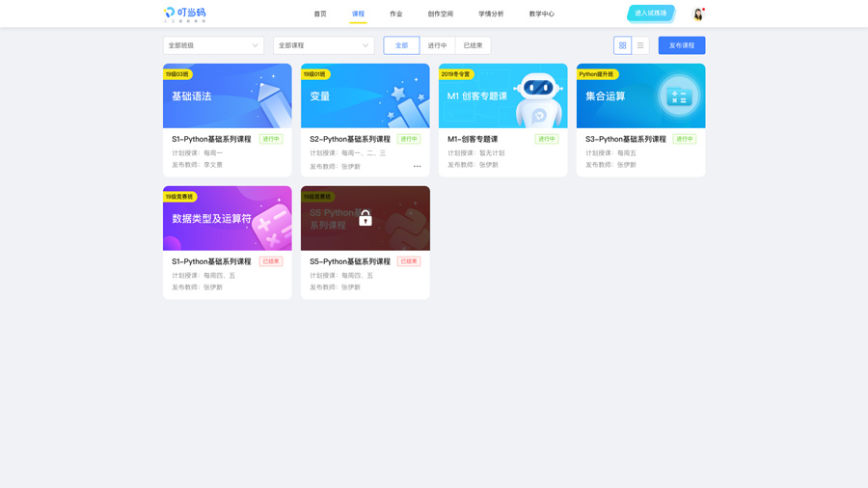Open the S3-Python基础系列课程 title

click(x=626, y=139)
